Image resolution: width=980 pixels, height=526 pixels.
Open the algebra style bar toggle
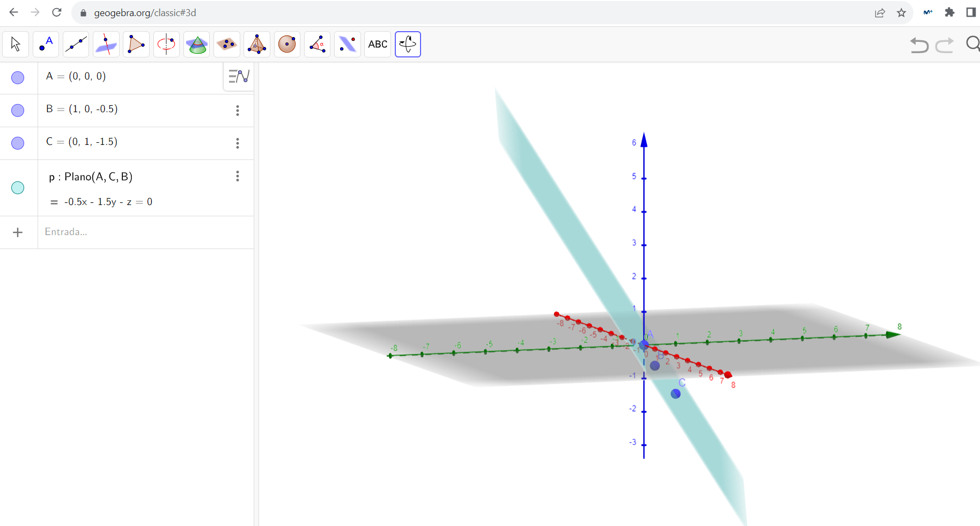(x=239, y=77)
